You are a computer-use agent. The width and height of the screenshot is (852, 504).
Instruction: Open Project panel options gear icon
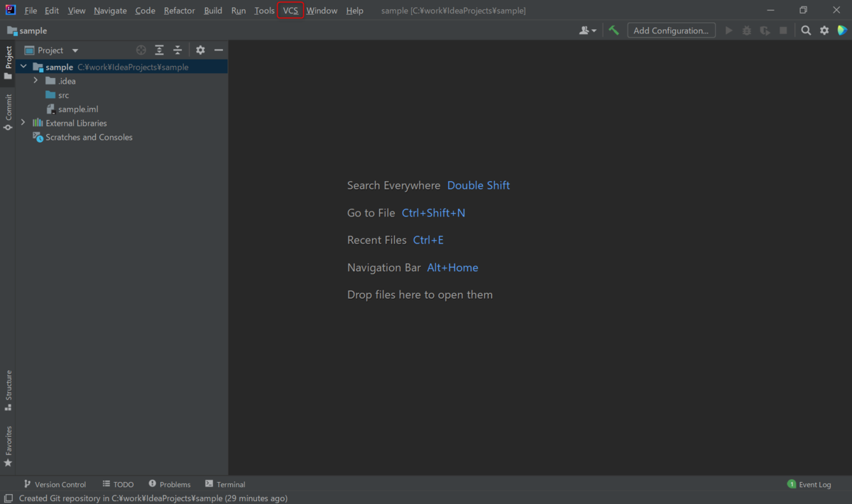coord(200,50)
